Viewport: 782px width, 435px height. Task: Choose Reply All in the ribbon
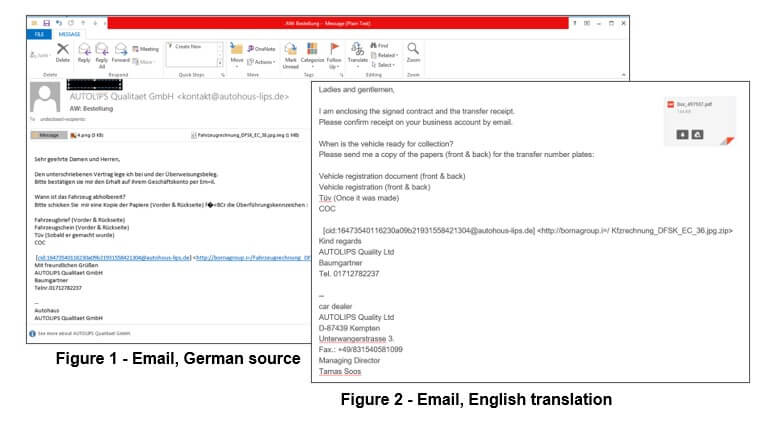click(x=102, y=55)
